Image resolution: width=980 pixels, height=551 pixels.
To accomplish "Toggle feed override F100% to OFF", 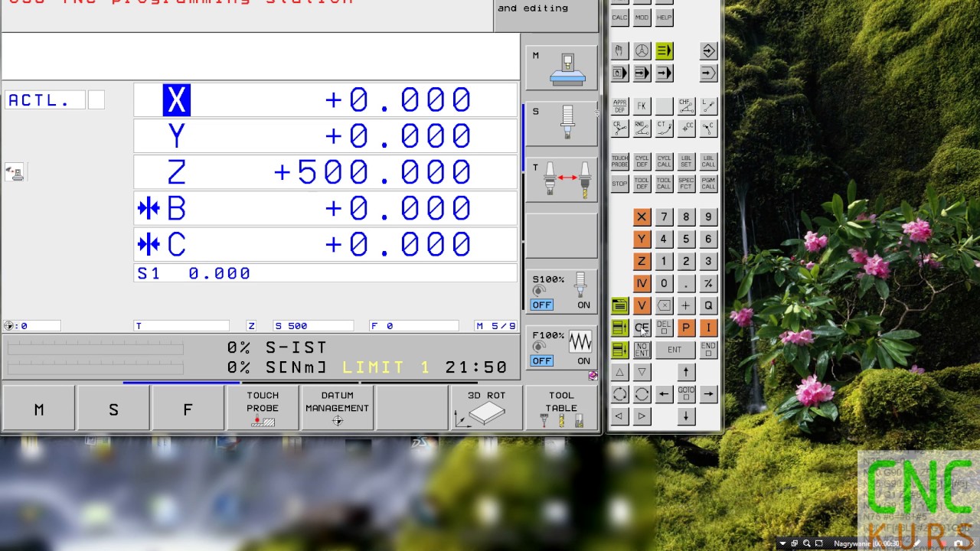I will point(541,360).
